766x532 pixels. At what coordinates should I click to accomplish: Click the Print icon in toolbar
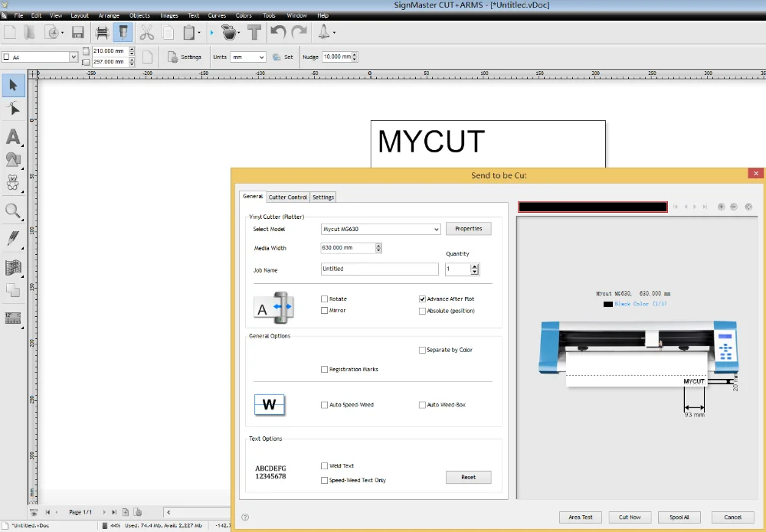(102, 32)
